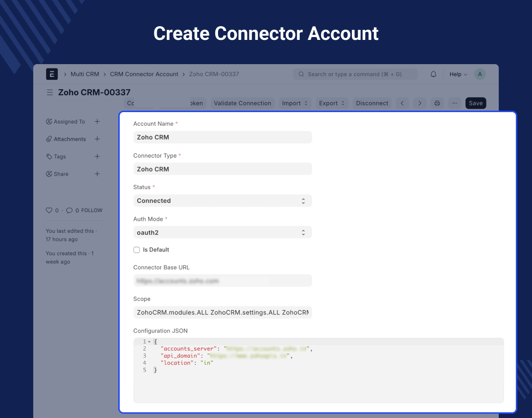Open CRM Connector Account breadcrumb
Screen dimensions: 532x418
point(144,74)
